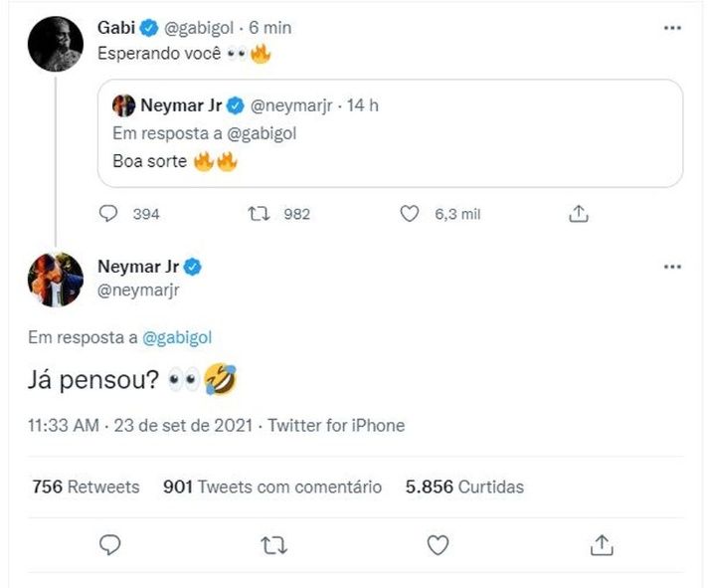Click the small Neymar avatar in quoted tweet
Screen dimensions: 708x588
124,103
